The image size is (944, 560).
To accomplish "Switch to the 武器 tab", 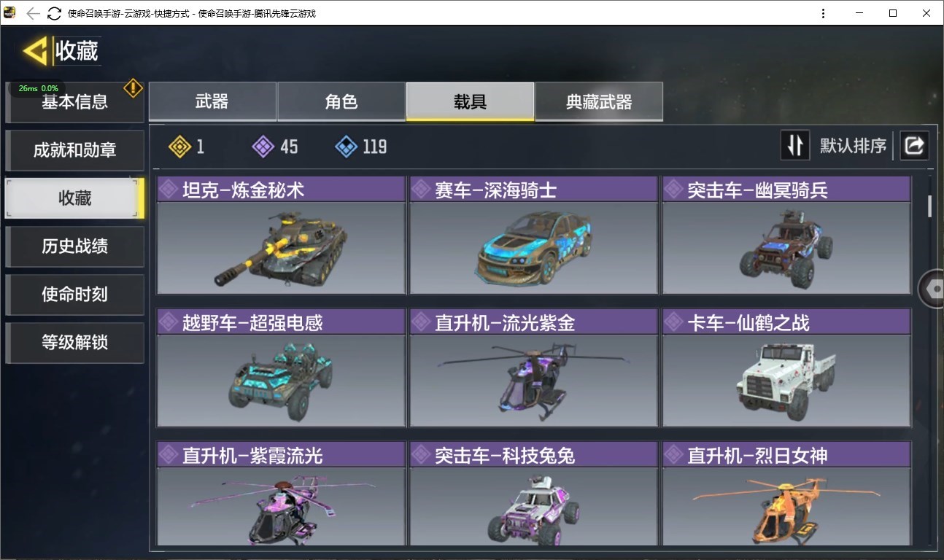I will (212, 101).
